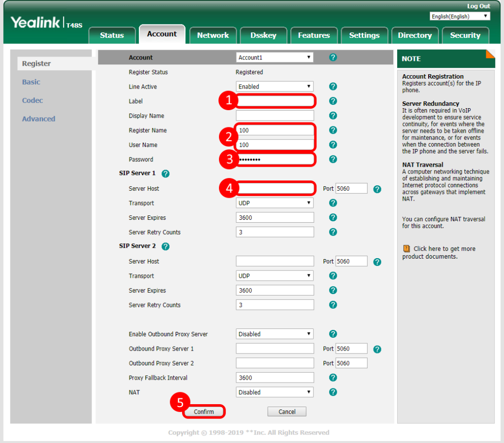Click help icon next to SIP Server 2

pos(165,246)
